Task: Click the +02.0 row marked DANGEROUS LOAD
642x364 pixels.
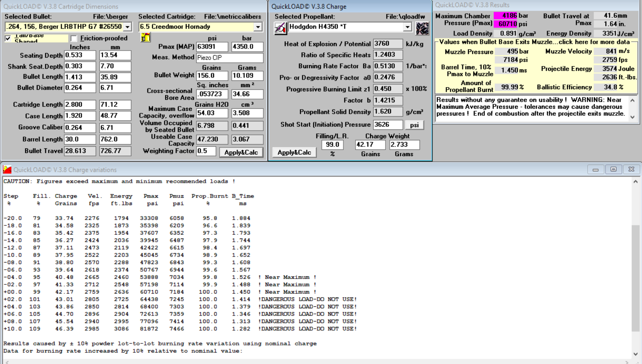Action: pos(180,299)
